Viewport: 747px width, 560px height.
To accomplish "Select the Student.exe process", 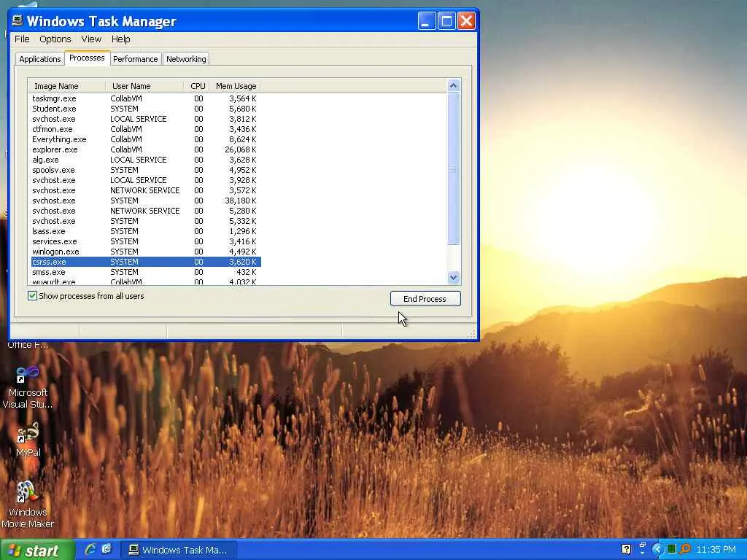I will point(145,109).
